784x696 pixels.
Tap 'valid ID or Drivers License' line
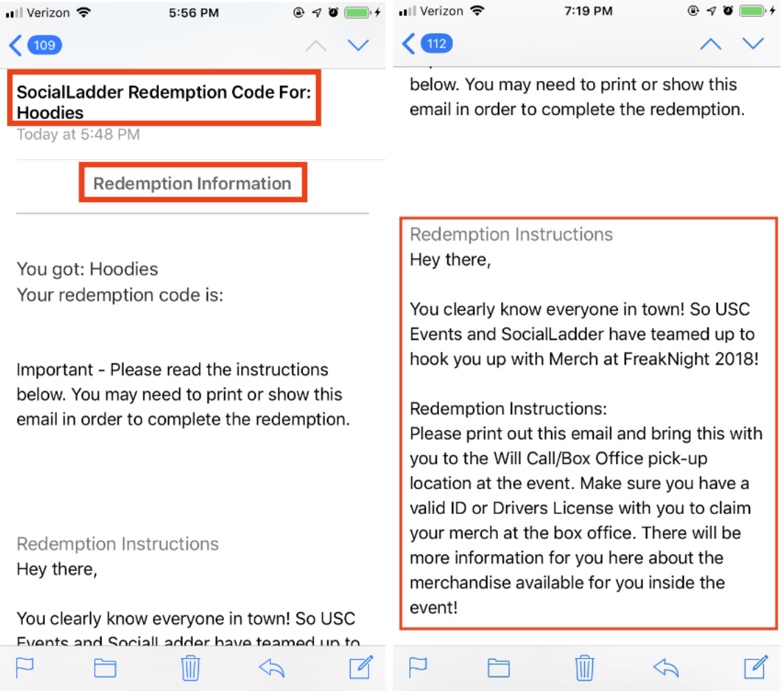(x=580, y=508)
